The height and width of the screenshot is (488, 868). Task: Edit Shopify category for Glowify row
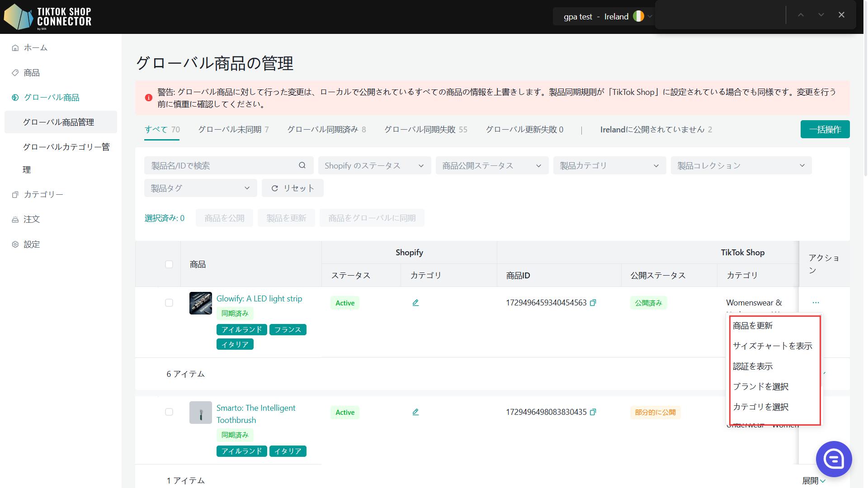pos(415,303)
